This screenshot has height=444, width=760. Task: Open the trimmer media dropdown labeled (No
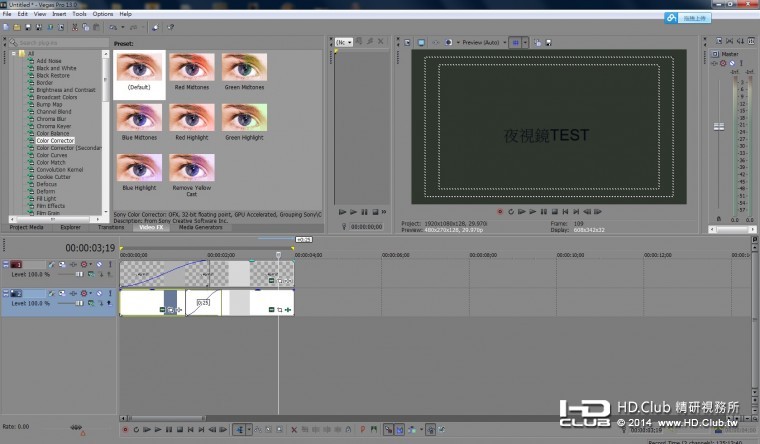coord(345,43)
